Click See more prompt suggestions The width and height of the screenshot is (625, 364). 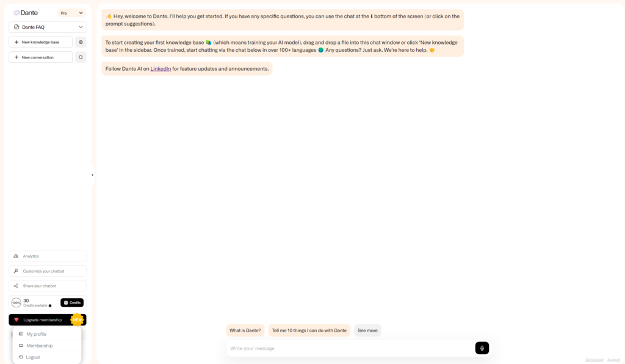367,330
